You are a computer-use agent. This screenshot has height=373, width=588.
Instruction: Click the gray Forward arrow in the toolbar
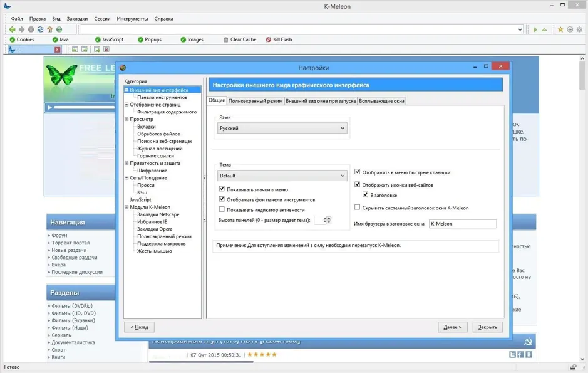(22, 29)
